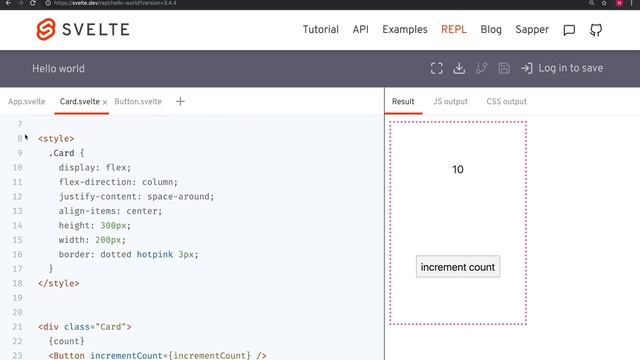Click the flex-direction: column; line

pos(118,182)
